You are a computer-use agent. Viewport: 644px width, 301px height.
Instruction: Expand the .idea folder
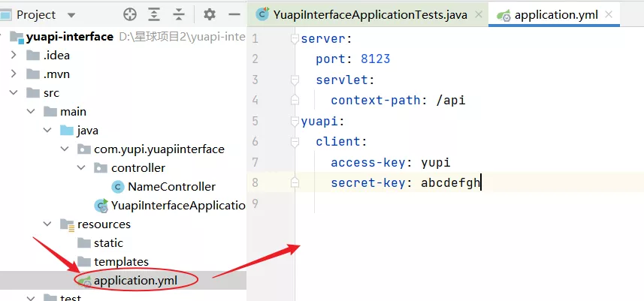(14, 55)
